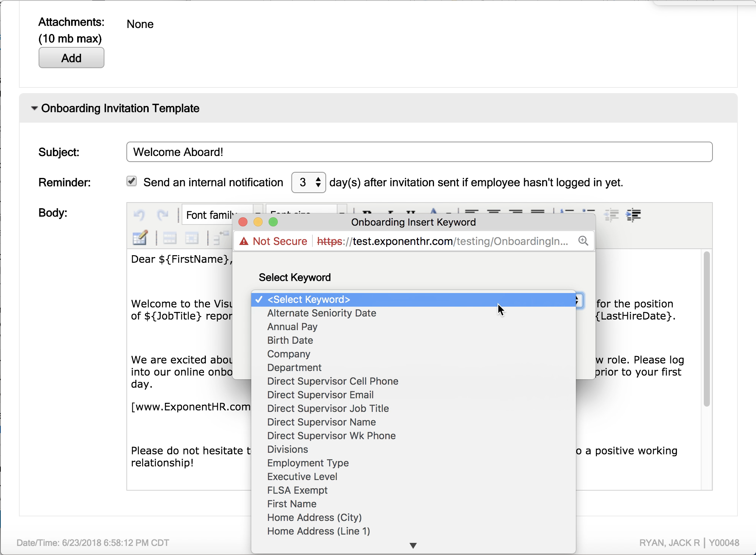Redo the last edit in the body editor
The width and height of the screenshot is (756, 555).
[x=163, y=215]
